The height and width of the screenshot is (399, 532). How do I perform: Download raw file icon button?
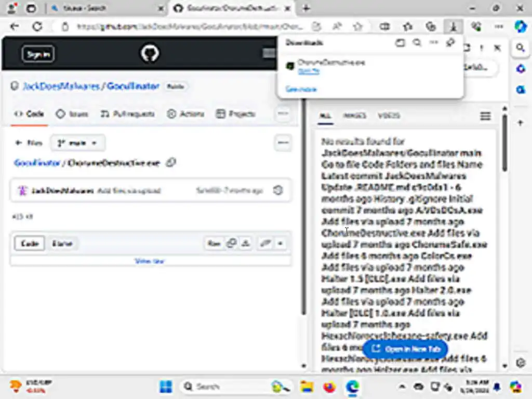click(246, 243)
